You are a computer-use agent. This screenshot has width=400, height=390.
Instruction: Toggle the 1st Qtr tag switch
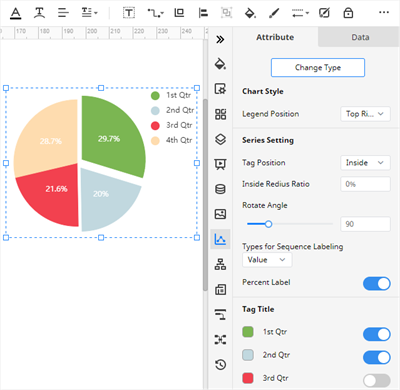(x=377, y=334)
